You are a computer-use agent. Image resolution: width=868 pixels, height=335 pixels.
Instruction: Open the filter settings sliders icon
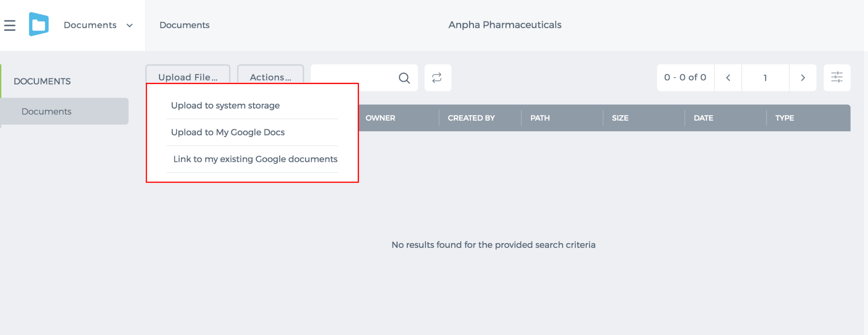pos(837,77)
